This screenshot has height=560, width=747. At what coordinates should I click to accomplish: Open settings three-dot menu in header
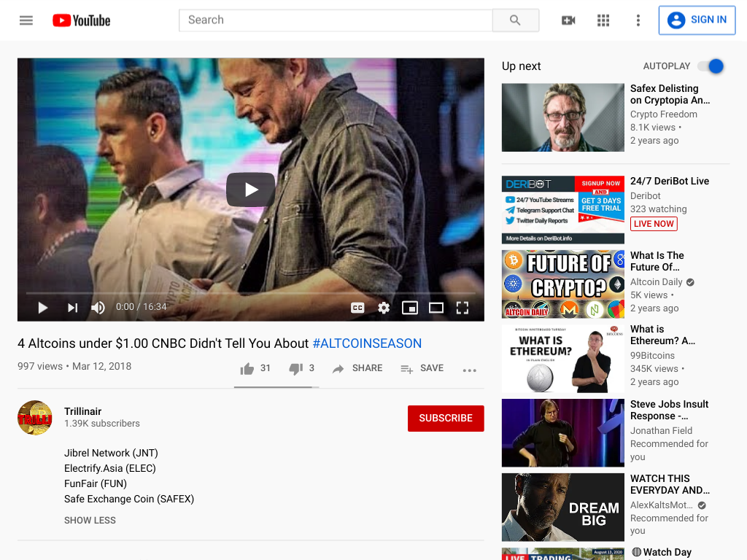(x=638, y=20)
